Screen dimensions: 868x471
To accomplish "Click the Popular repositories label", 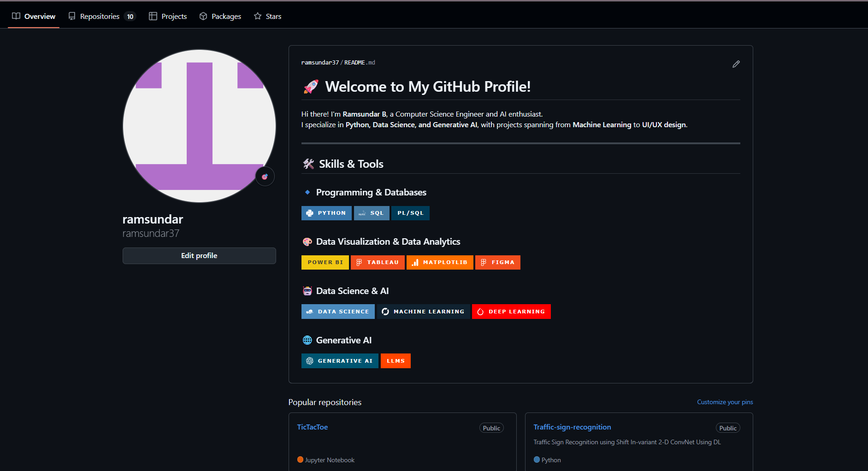I will (x=325, y=402).
